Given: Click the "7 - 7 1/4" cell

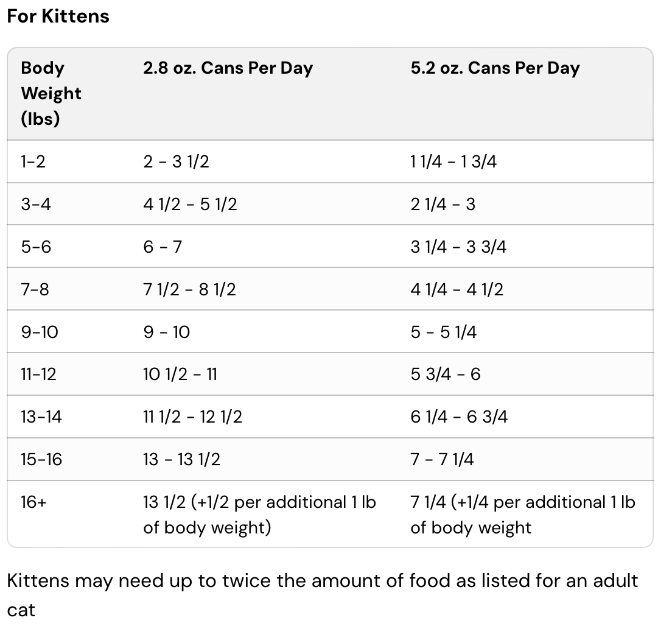Looking at the screenshot, I should 442,459.
